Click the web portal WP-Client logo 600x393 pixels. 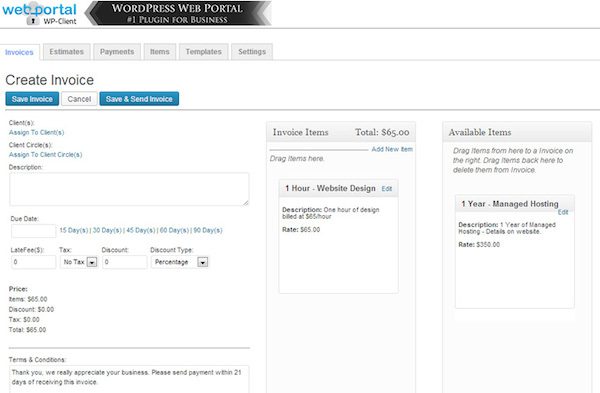39,13
